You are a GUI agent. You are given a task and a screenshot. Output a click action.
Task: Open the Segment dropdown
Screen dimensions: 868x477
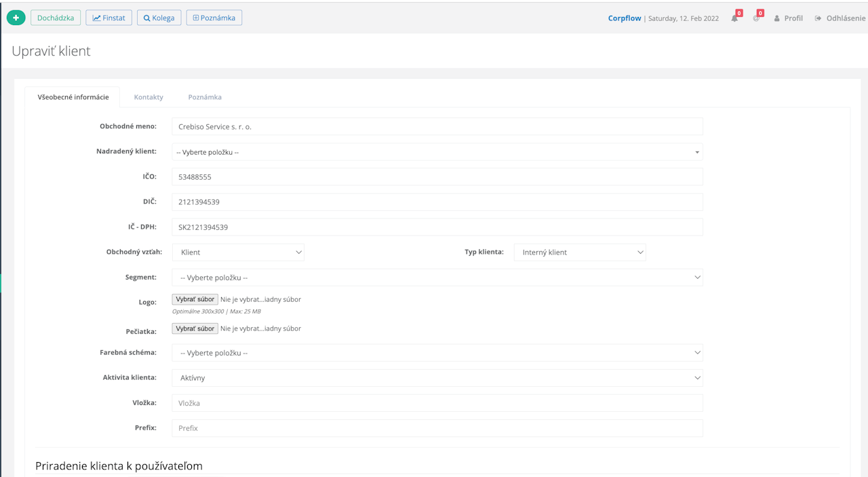coord(437,278)
